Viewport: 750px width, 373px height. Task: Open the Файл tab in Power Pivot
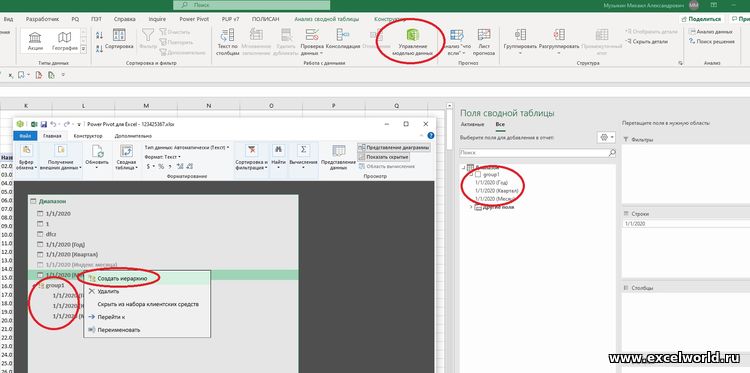25,136
